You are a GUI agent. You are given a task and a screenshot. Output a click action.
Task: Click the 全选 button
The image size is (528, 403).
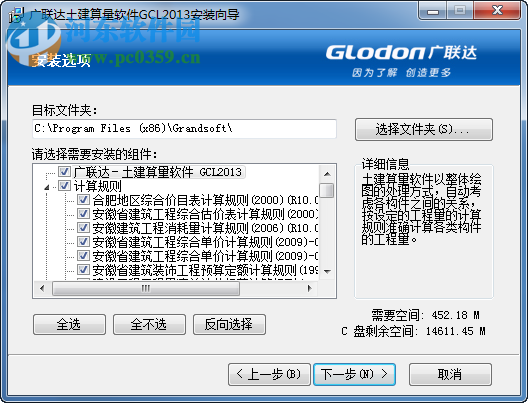[69, 325]
